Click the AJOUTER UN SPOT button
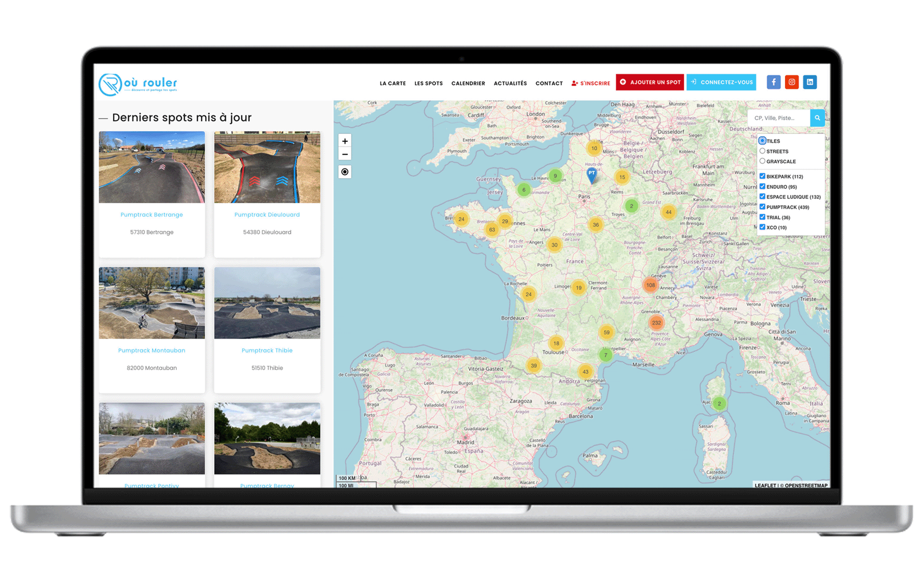This screenshot has width=924, height=577. pyautogui.click(x=650, y=82)
